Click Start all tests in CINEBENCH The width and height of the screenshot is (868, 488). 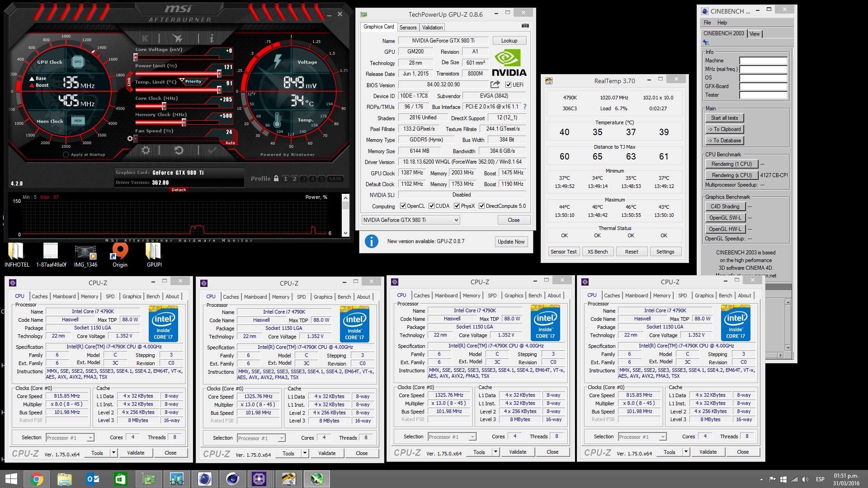pyautogui.click(x=724, y=118)
